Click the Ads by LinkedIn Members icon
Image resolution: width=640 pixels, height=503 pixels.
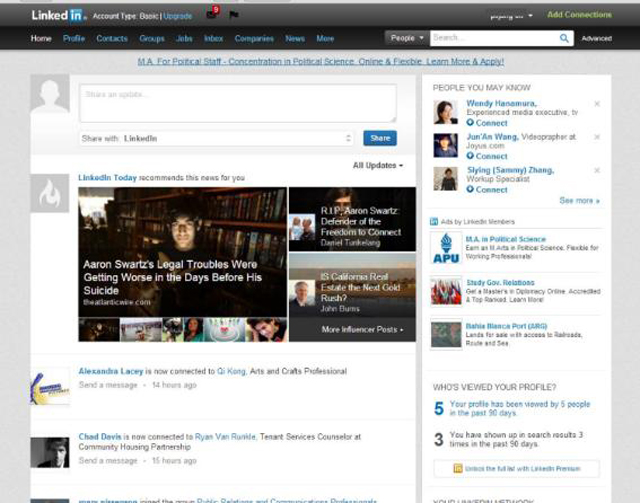click(434, 222)
